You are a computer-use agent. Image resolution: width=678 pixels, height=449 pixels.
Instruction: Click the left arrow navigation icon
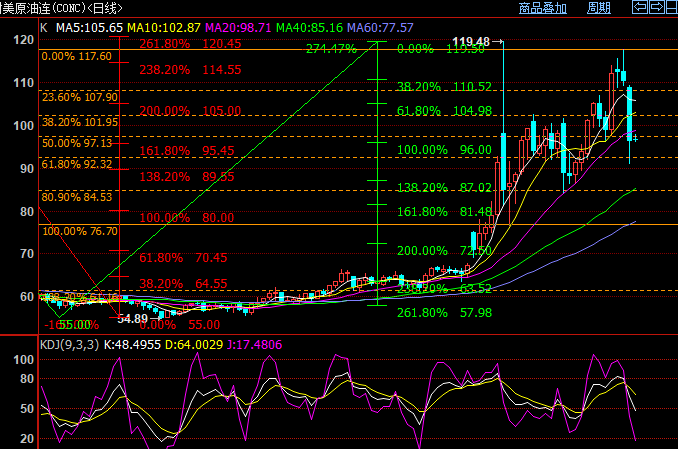click(x=643, y=8)
